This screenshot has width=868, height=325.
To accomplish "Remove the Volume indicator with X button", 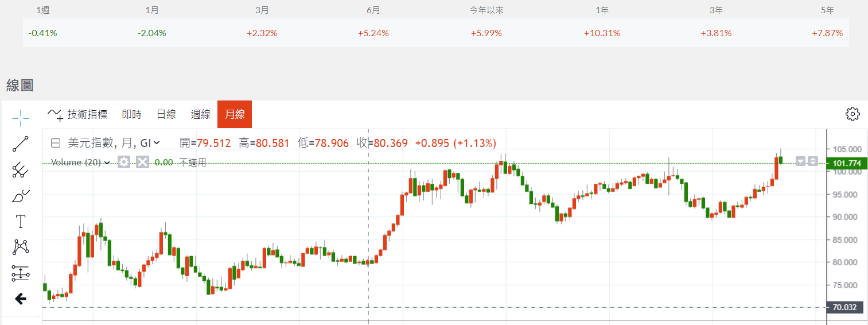I will (x=142, y=162).
